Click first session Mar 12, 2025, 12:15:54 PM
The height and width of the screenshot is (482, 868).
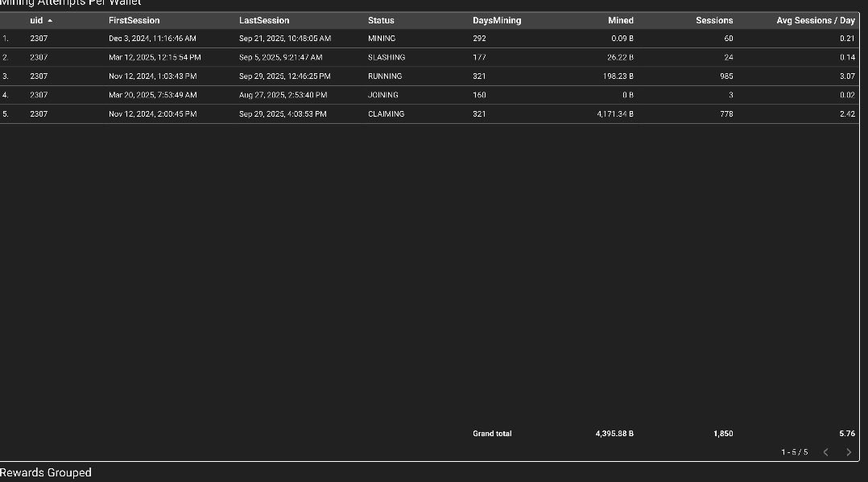[155, 58]
